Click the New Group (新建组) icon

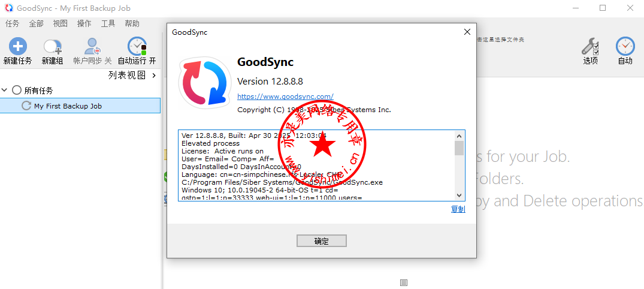point(53,47)
